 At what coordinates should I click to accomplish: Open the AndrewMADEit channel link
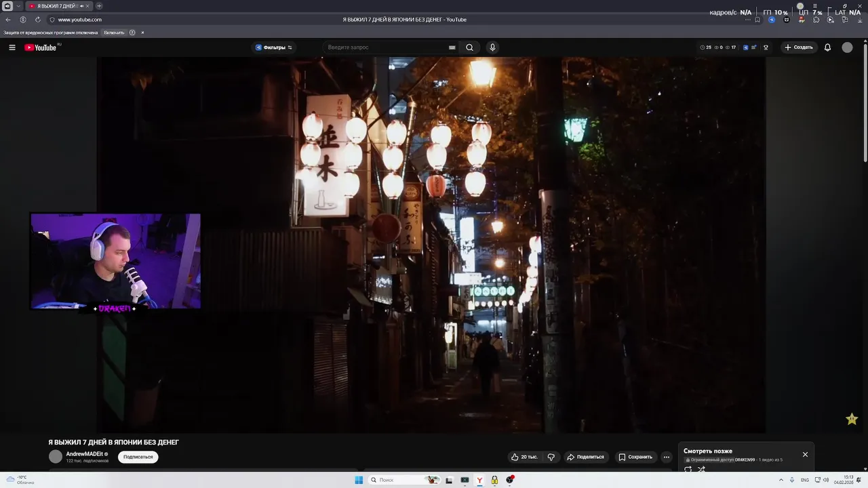coord(85,454)
